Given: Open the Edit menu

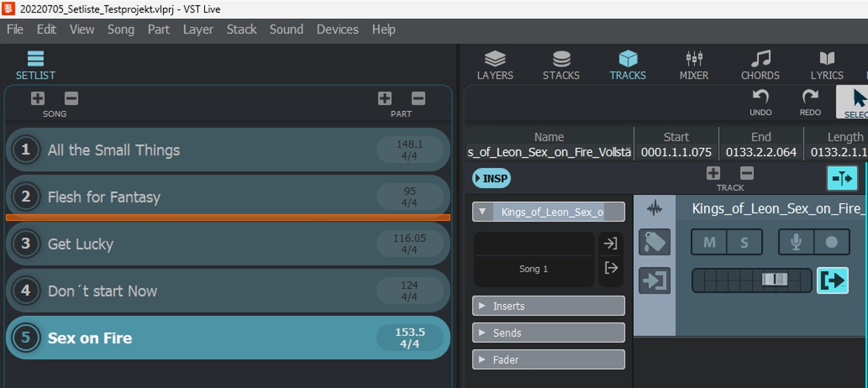Looking at the screenshot, I should coord(47,29).
